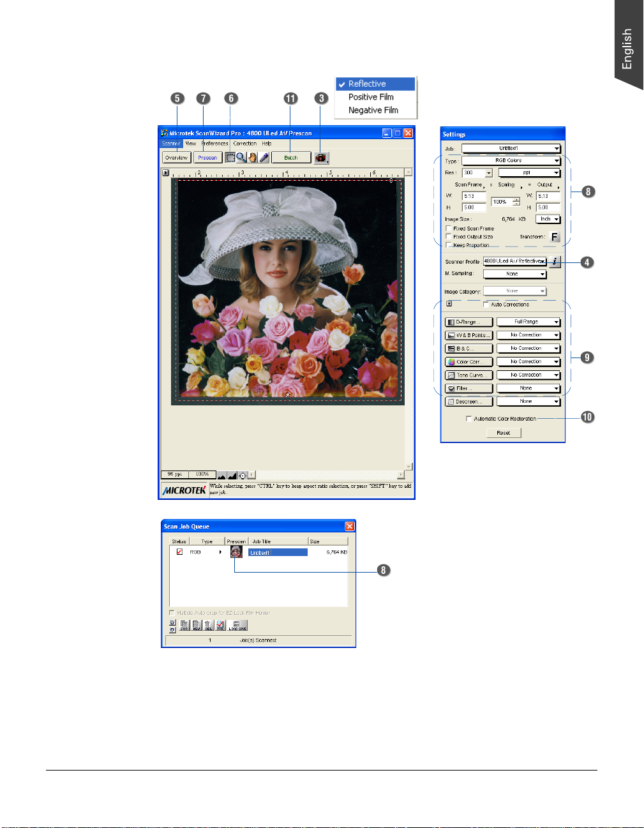The width and height of the screenshot is (644, 828).
Task: Select the Scan Frame marquee tool
Action: coord(230,157)
